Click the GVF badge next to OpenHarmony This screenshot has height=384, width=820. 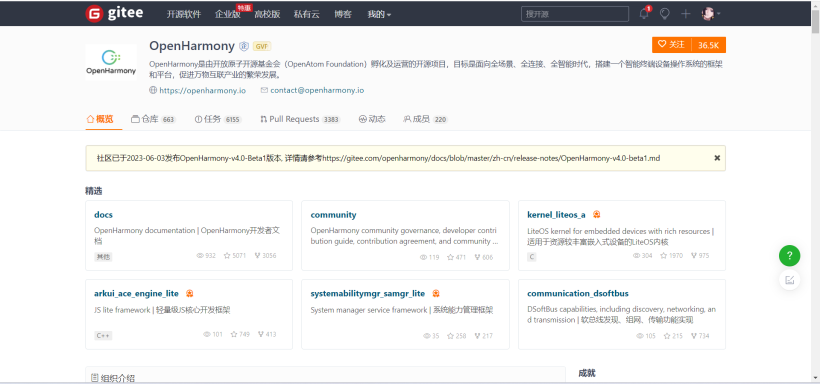[262, 46]
